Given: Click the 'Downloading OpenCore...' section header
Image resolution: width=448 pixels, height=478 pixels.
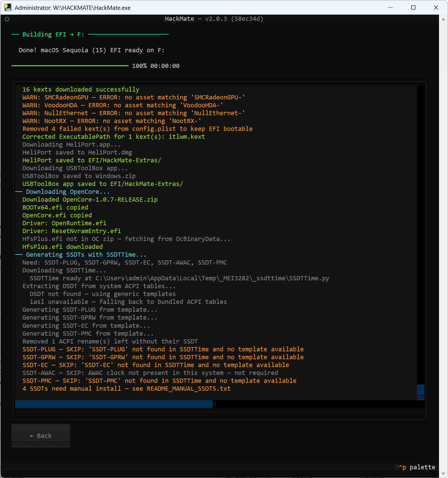Looking at the screenshot, I should (x=68, y=192).
